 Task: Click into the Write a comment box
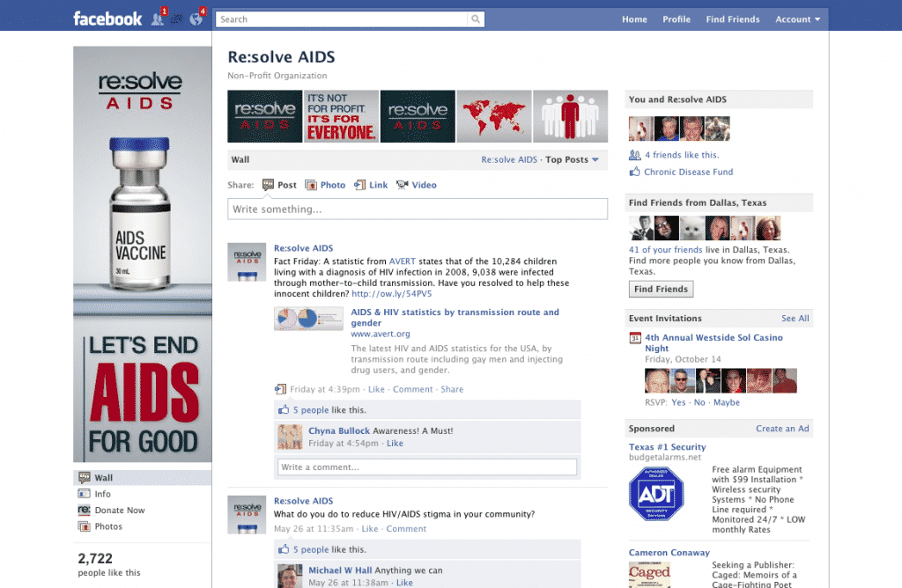pos(427,467)
